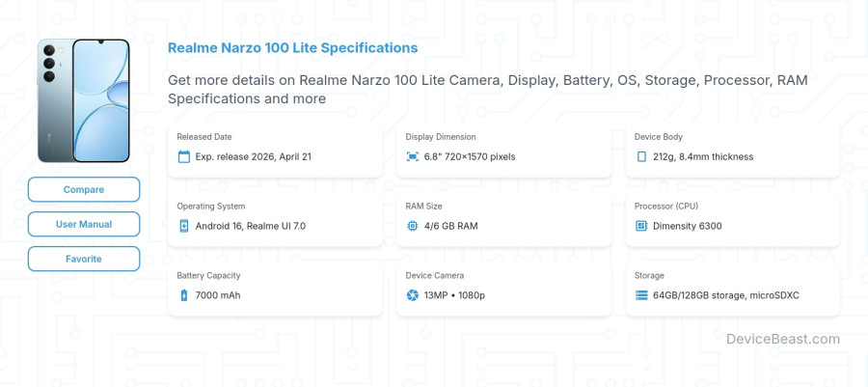Select the '7000 mAh' value
The height and width of the screenshot is (387, 868).
point(218,295)
